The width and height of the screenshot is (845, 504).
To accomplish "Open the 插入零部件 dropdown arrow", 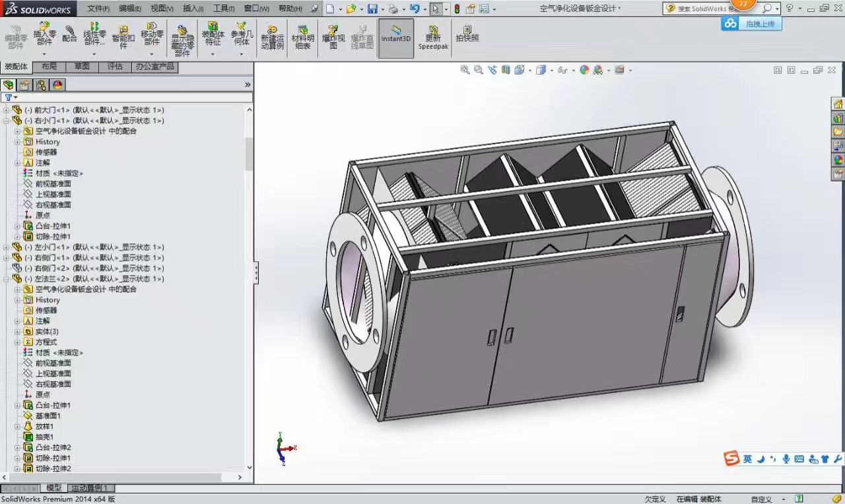I will pyautogui.click(x=44, y=54).
